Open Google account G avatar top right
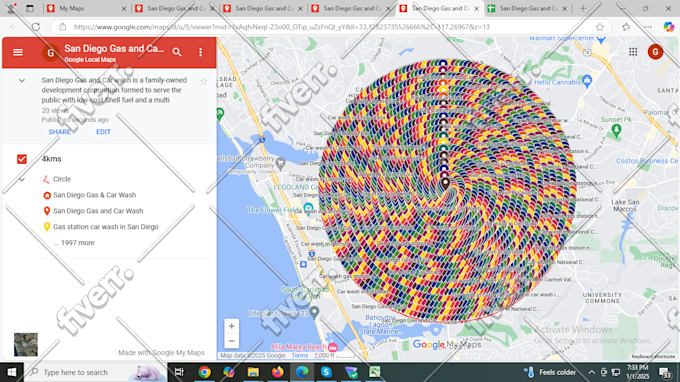 coord(655,52)
